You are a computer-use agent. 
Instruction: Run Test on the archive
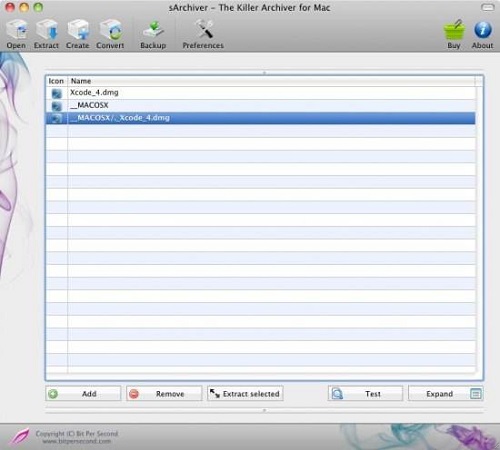pyautogui.click(x=365, y=394)
